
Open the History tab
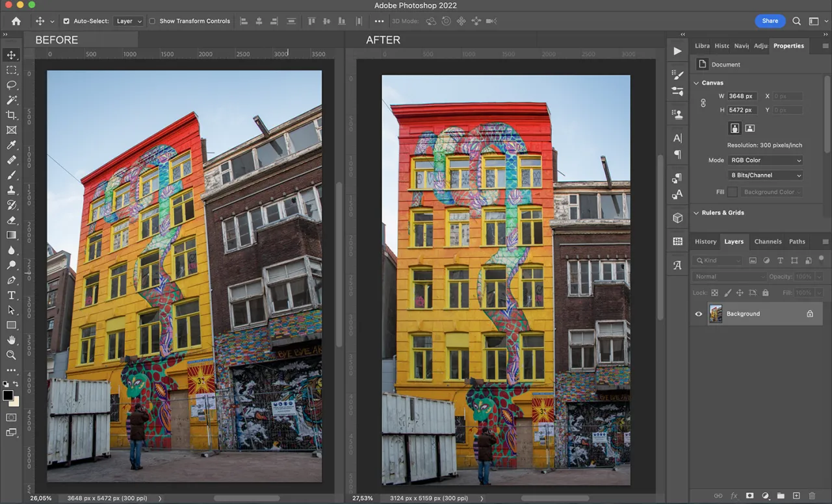click(705, 241)
